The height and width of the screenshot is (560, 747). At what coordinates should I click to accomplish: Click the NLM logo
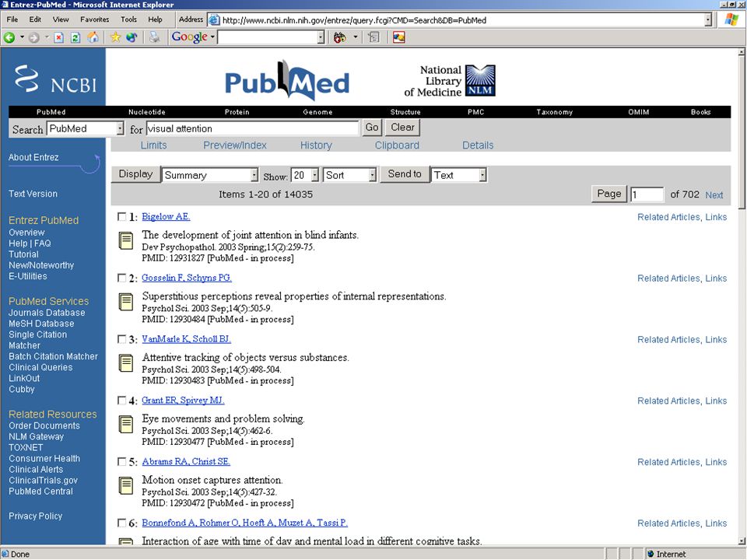tap(480, 80)
